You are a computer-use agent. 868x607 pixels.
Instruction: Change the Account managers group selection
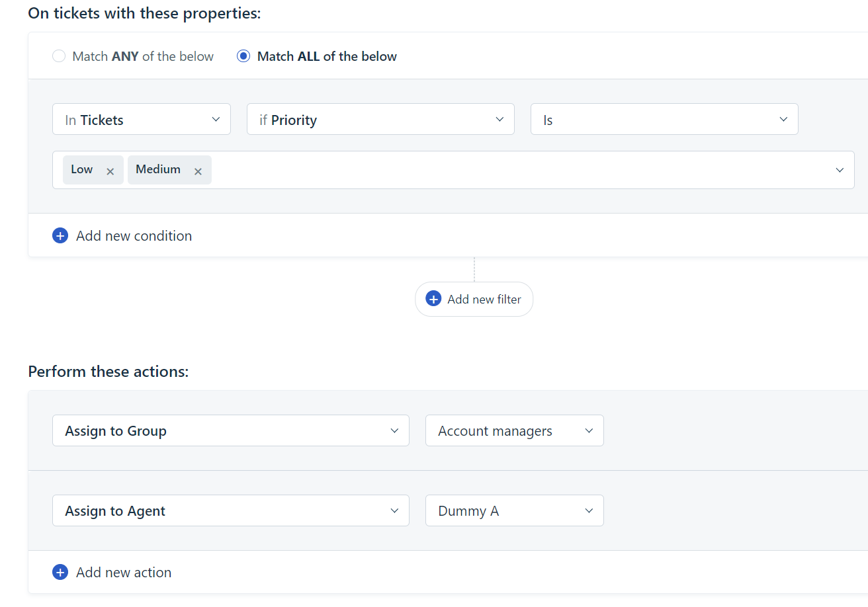[x=514, y=431]
